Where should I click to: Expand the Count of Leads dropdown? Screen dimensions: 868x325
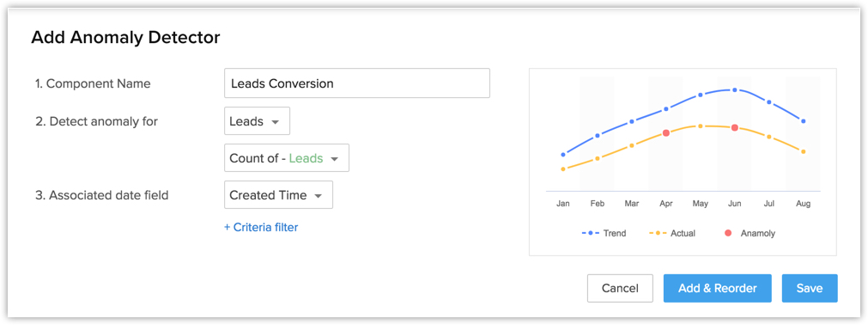coord(286,158)
